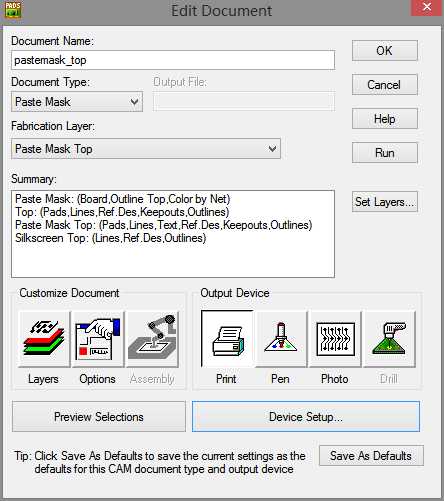Open Help for this dialog
This screenshot has width=444, height=501.
[385, 119]
